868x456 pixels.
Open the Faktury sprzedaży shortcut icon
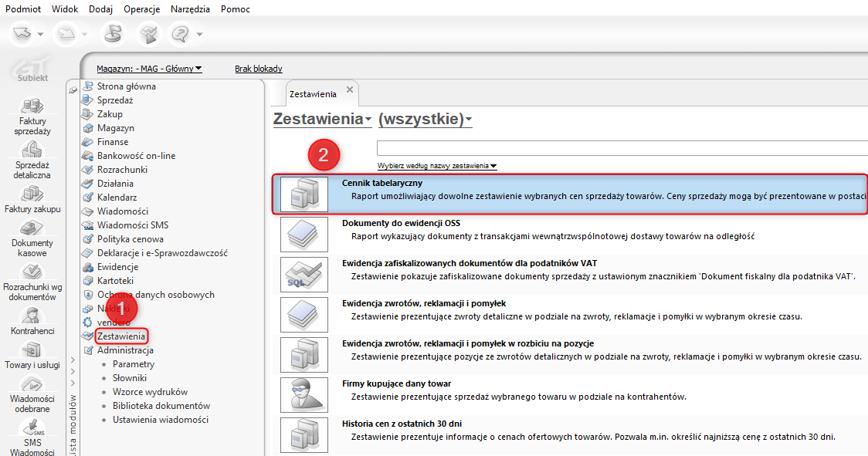click(32, 105)
